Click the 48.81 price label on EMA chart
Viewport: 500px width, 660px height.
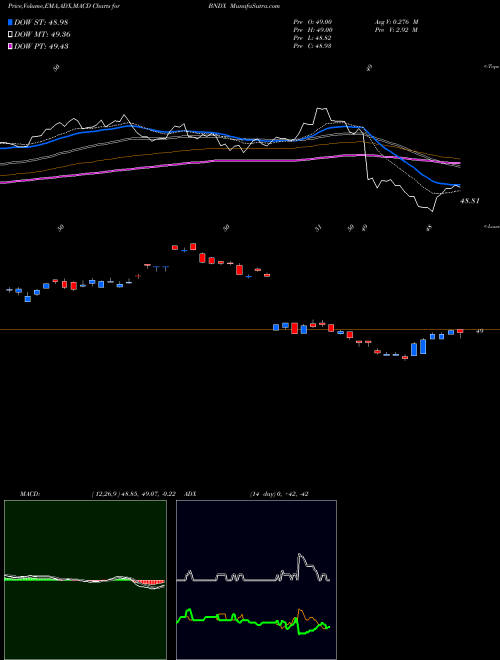tap(470, 201)
